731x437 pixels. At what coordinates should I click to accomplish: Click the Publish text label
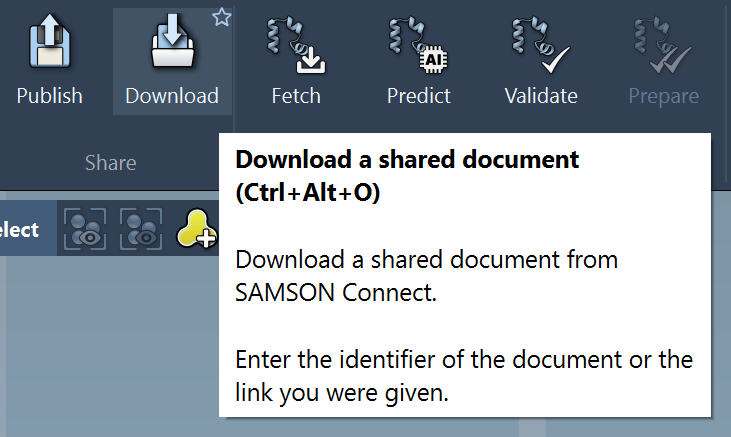(49, 96)
